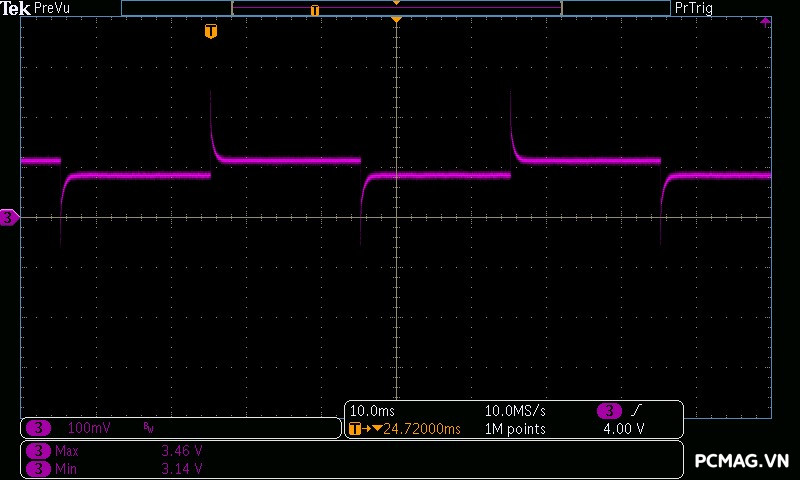Click the channel 3 badge beside Max
This screenshot has width=800, height=480.
38,451
